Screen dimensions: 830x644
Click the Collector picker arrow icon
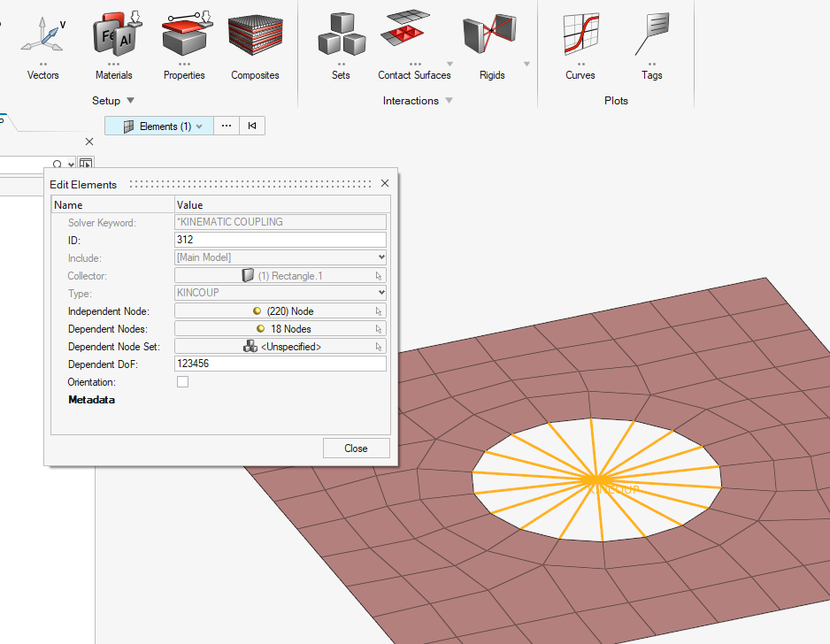(x=379, y=276)
